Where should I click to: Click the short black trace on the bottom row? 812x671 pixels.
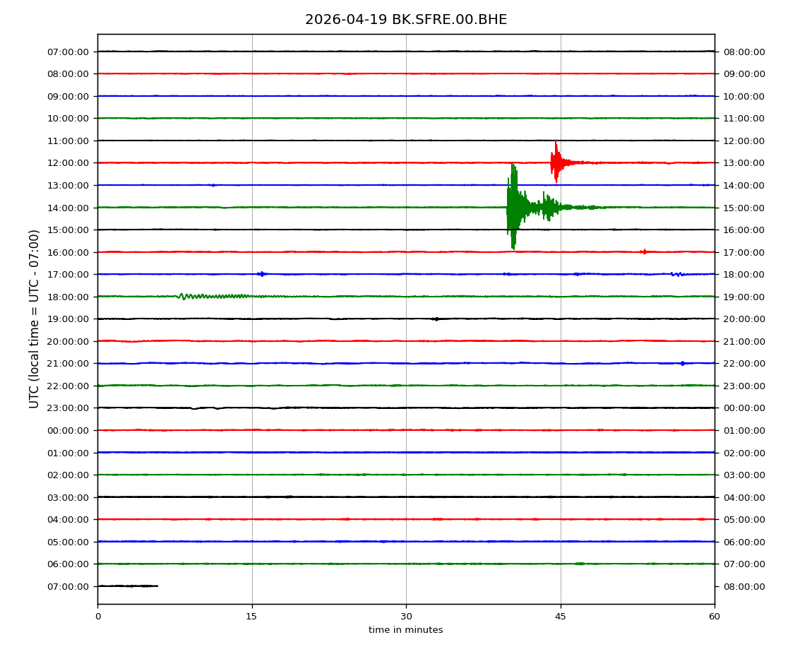(127, 586)
